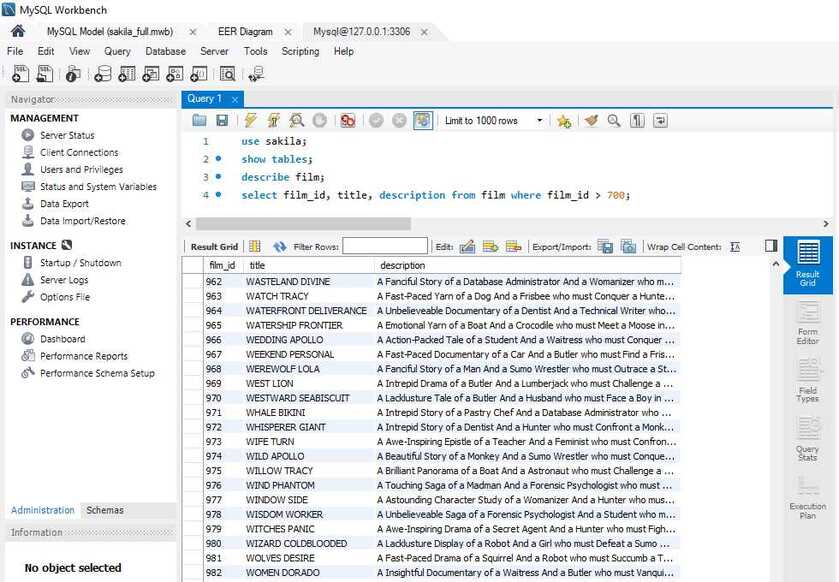The width and height of the screenshot is (839, 582).
Task: Focus the Filter Rows input field
Action: coord(385,246)
